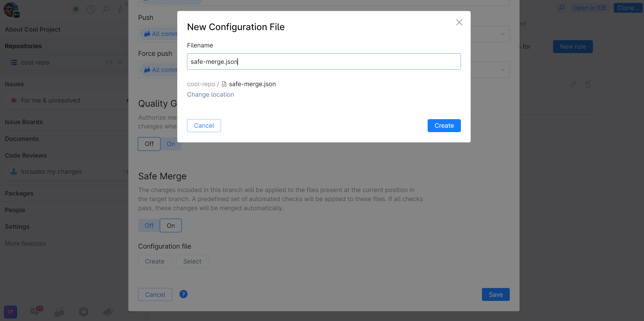This screenshot has width=644, height=321.
Task: Click the notifications bell icon
Action: point(76,10)
